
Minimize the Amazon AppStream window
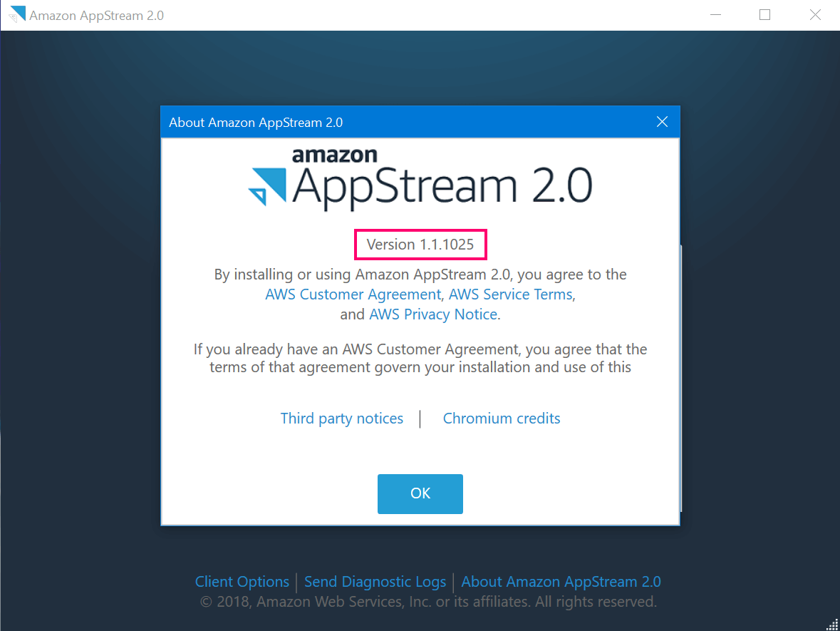point(715,14)
